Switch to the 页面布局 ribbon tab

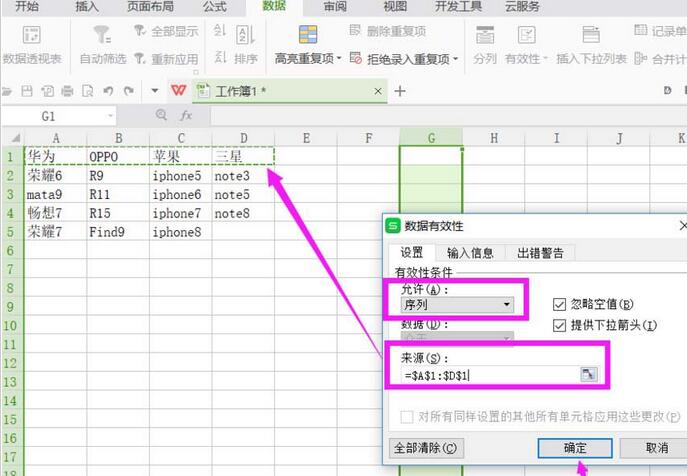pos(150,7)
